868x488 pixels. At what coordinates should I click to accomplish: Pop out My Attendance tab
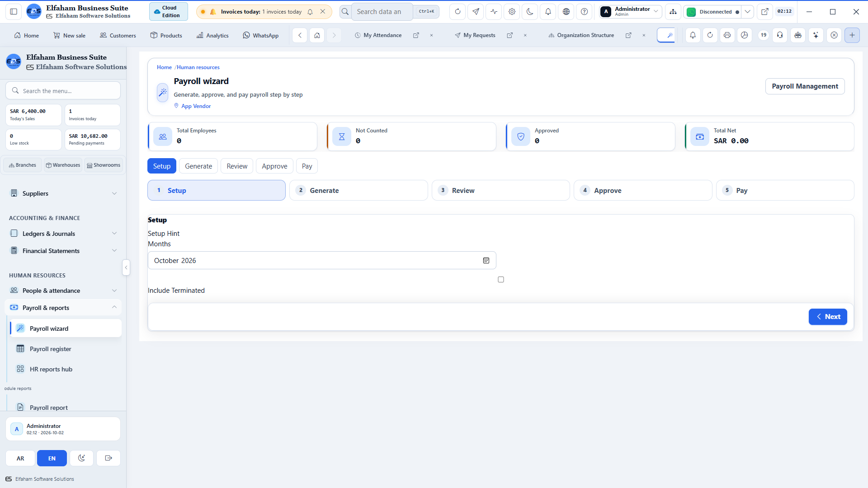tap(416, 35)
